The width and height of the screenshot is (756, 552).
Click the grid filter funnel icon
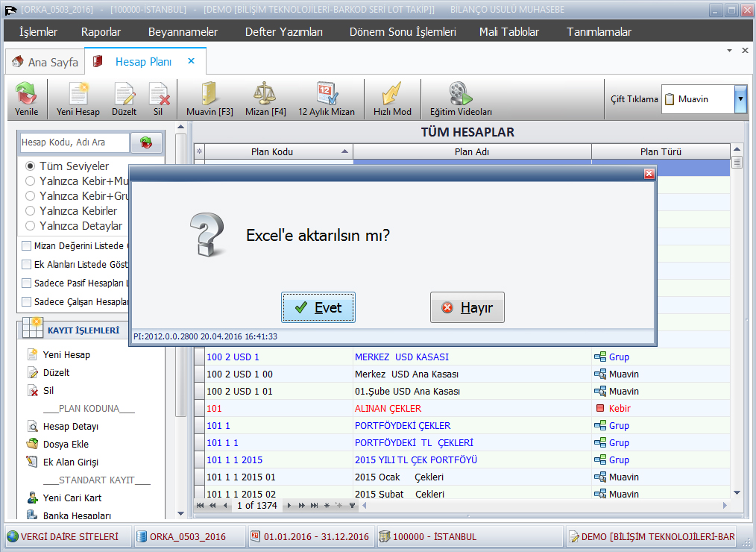(353, 506)
